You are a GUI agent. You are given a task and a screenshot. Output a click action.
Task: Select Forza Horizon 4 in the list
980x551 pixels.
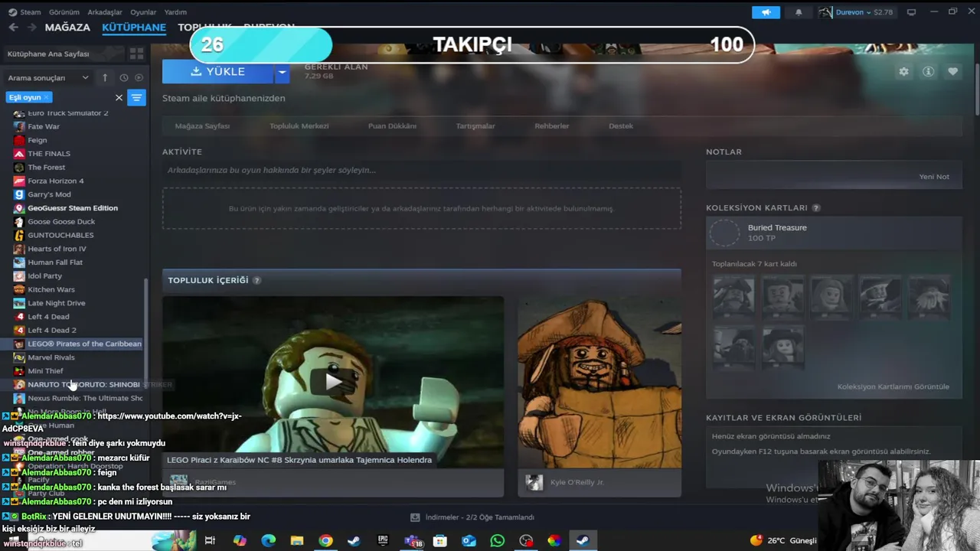pyautogui.click(x=56, y=181)
